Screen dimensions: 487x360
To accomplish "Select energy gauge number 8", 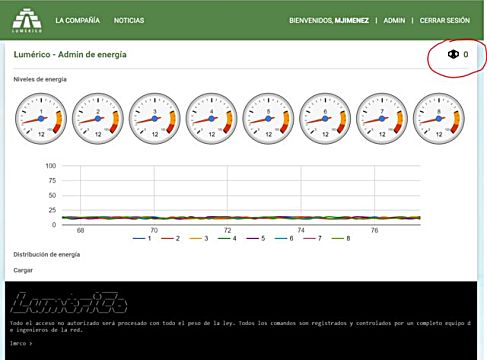I will (439, 119).
